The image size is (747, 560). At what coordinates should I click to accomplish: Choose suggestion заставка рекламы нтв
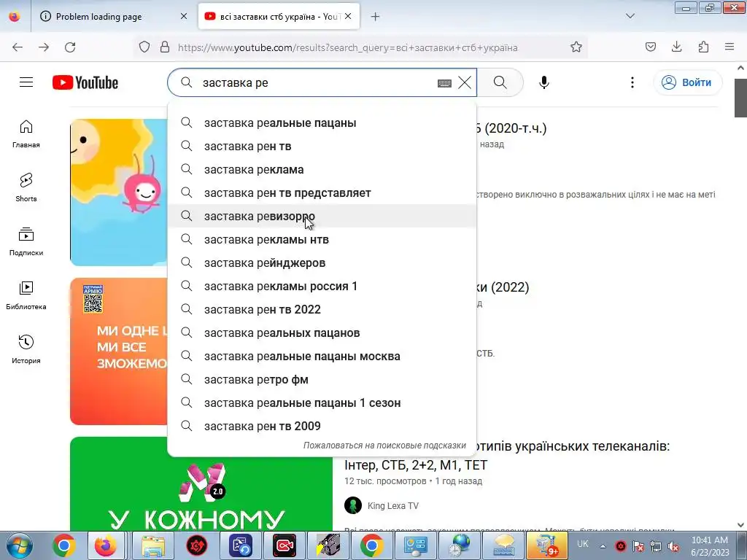tap(322, 239)
